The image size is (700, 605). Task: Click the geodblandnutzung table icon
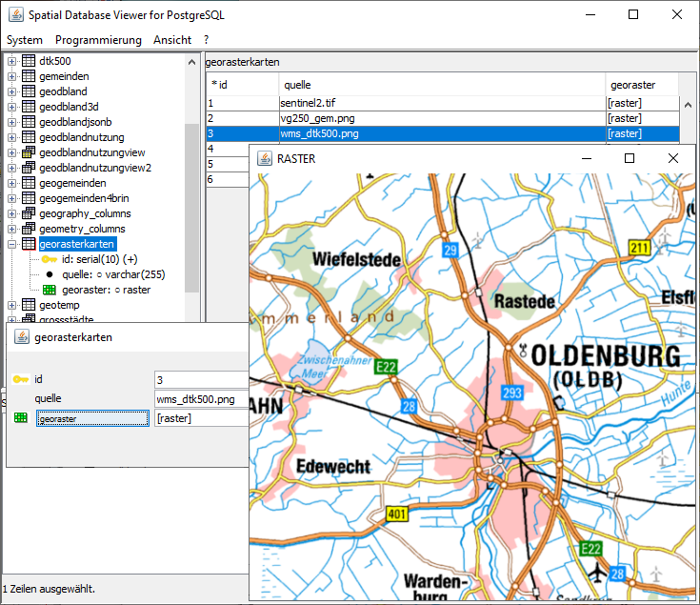click(29, 137)
